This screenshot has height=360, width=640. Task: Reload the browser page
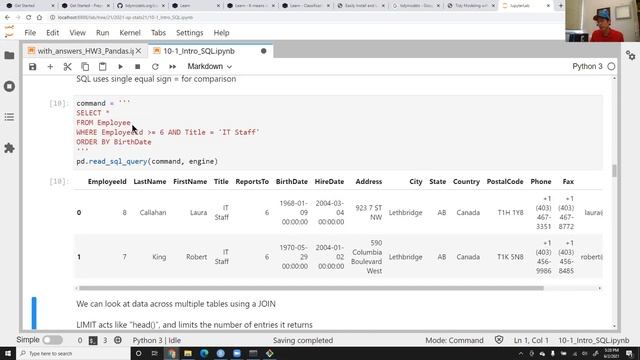tap(29, 18)
